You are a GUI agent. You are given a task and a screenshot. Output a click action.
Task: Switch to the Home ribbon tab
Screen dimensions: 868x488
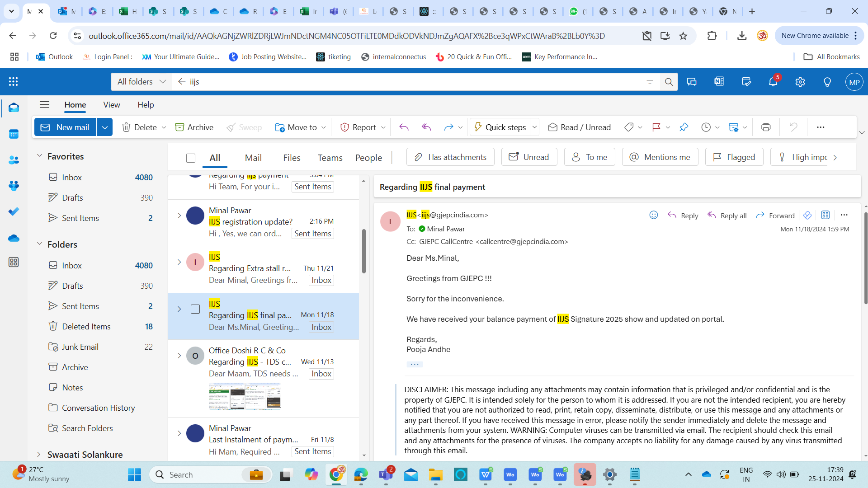pyautogui.click(x=75, y=105)
